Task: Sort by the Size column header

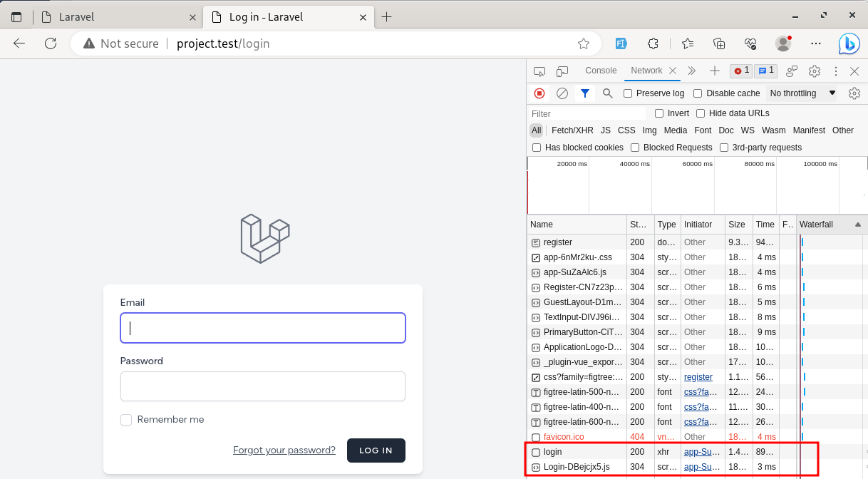Action: click(x=739, y=225)
